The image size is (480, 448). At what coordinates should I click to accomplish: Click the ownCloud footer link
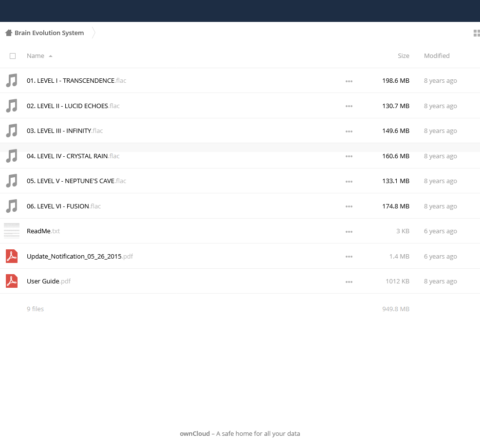pos(195,433)
